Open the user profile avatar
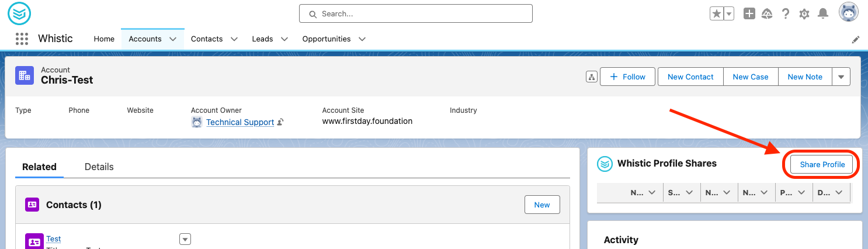 pos(849,12)
